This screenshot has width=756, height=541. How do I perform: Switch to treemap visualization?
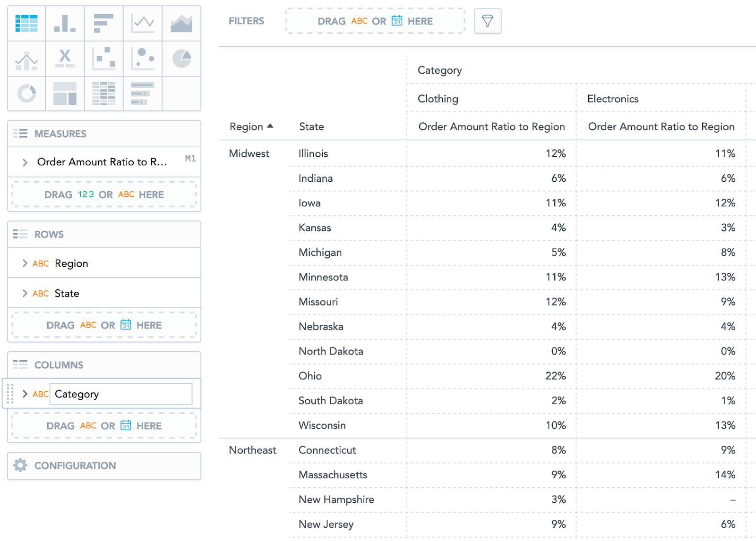click(65, 93)
